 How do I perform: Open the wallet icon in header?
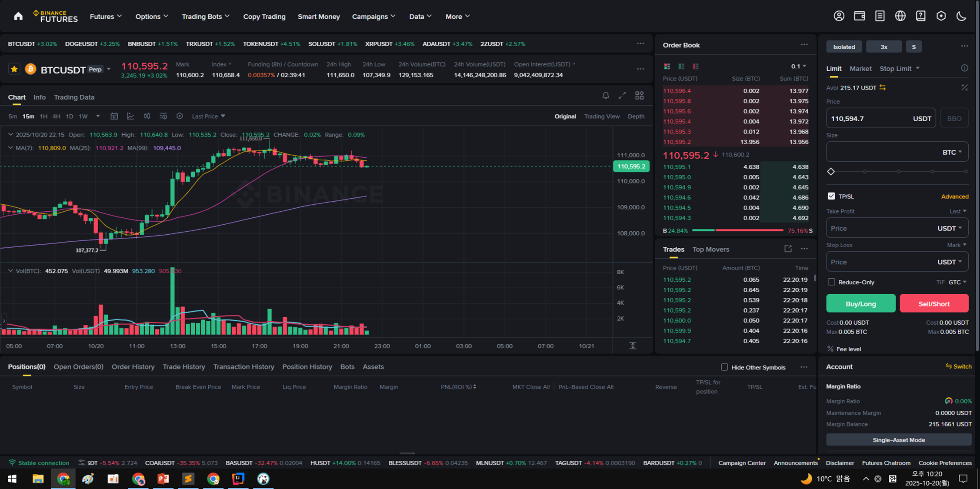(x=859, y=16)
